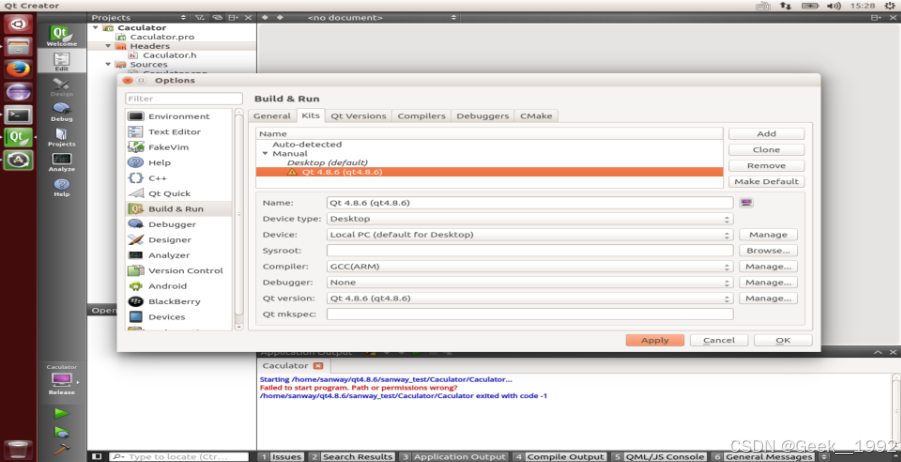Image resolution: width=901 pixels, height=462 pixels.
Task: Switch to the Debuggers tab
Action: (483, 116)
